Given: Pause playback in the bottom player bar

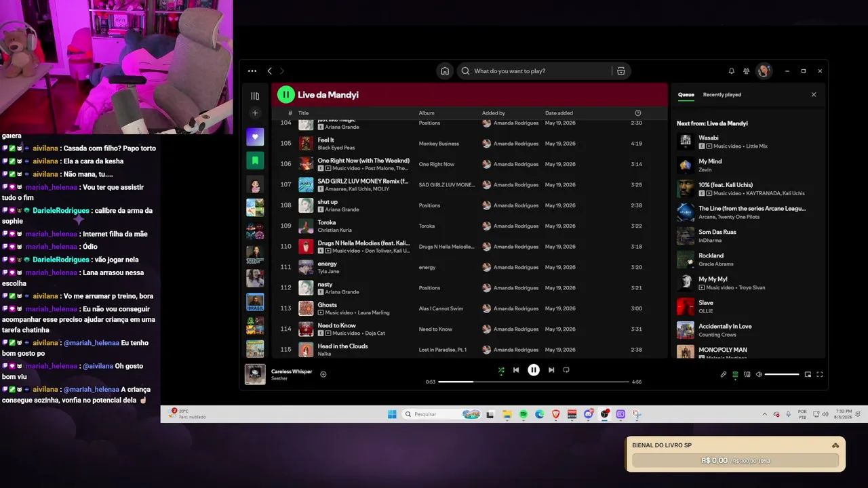Looking at the screenshot, I should click(534, 370).
